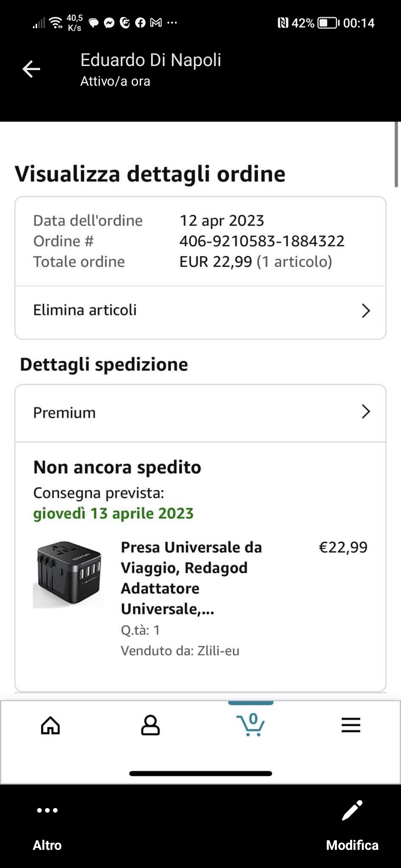The width and height of the screenshot is (401, 868).
Task: Tap the travel adapter product thumbnail
Action: [69, 574]
